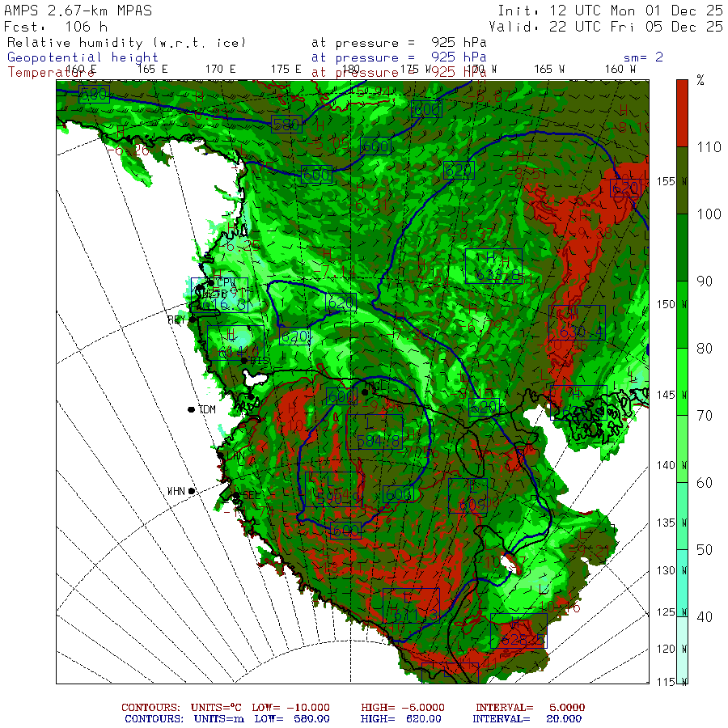This screenshot has width=728, height=728.
Task: Click the 40–50% turquoise legend swatch
Action: point(682,582)
